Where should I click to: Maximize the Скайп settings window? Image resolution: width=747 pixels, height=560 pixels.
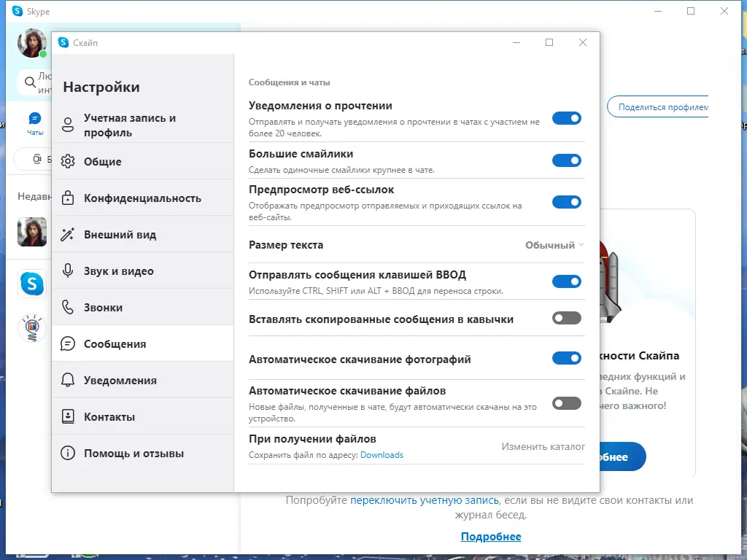pos(549,42)
